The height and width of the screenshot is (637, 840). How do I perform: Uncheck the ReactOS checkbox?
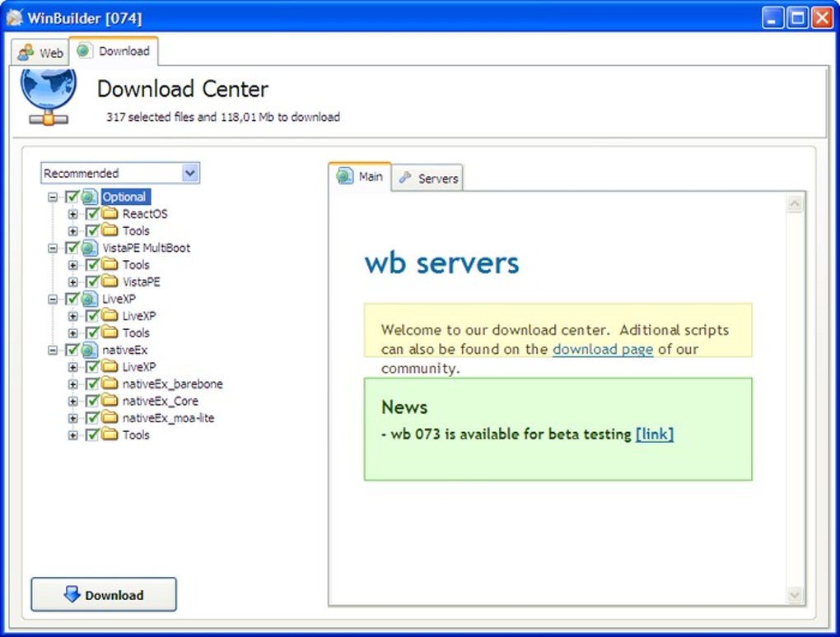click(x=92, y=214)
